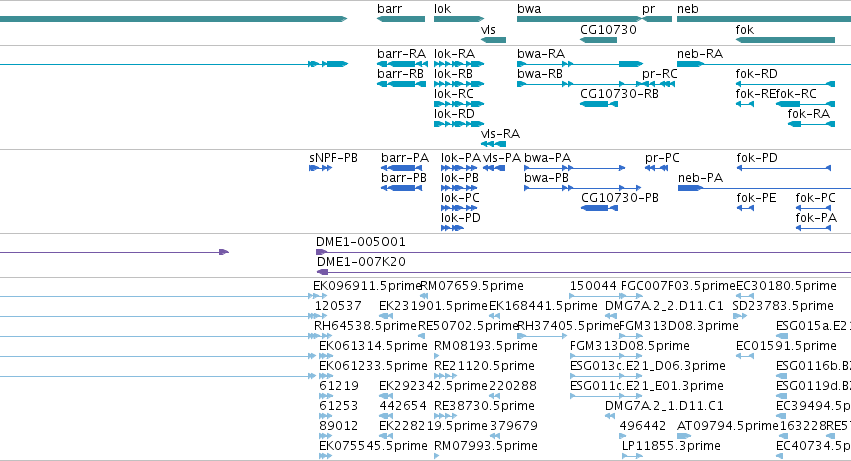This screenshot has width=851, height=461.
Task: Click transcript neb-RA
Action: [x=764, y=64]
